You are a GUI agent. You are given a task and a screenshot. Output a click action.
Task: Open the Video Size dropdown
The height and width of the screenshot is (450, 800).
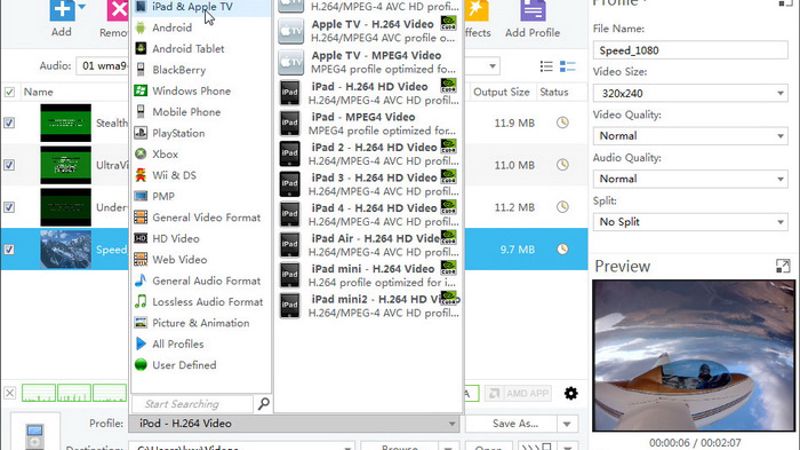[x=690, y=93]
